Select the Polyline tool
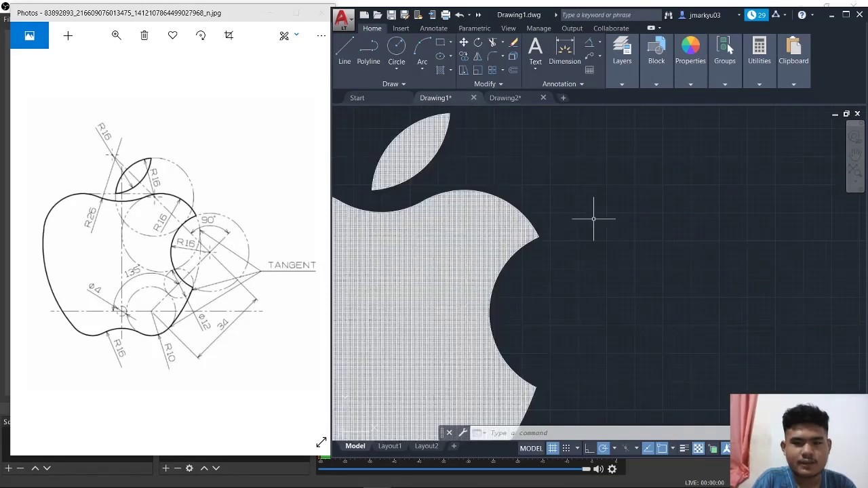 tap(368, 51)
